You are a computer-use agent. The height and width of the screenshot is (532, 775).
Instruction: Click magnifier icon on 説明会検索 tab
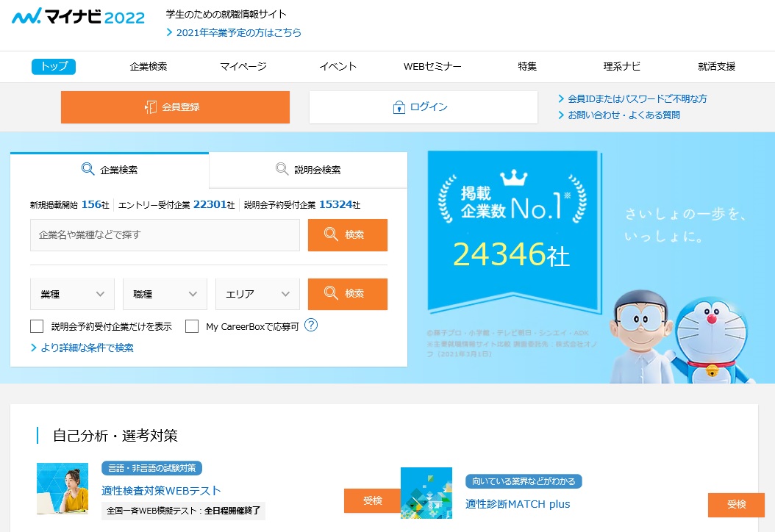282,169
